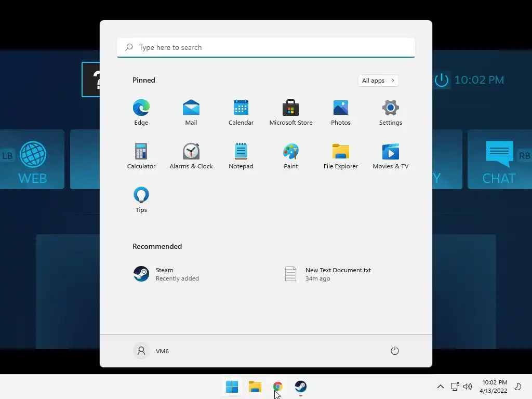The height and width of the screenshot is (399, 532).
Task: Expand the All apps list
Action: [x=378, y=81]
